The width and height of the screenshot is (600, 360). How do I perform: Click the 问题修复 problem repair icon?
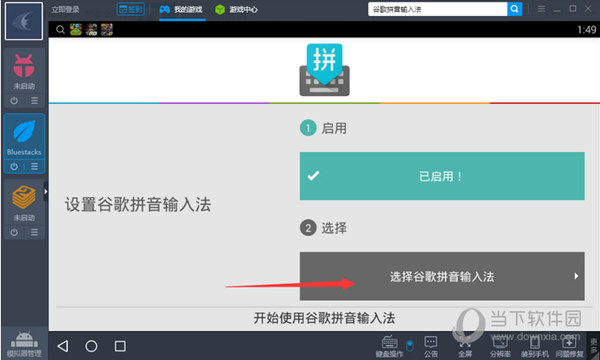[x=569, y=346]
